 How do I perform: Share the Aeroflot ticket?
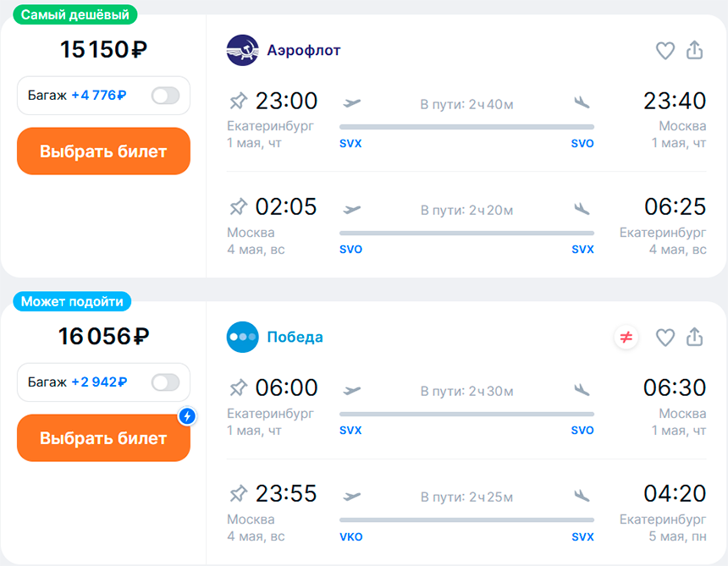(695, 50)
